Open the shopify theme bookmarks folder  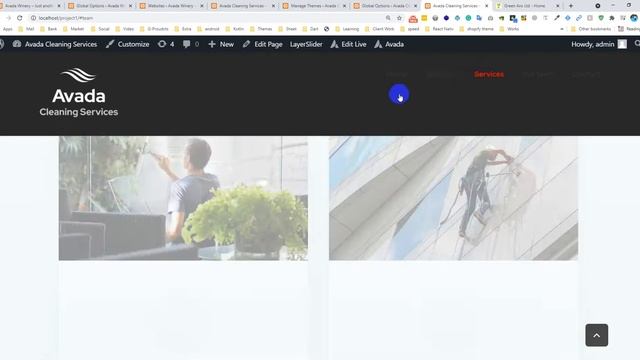click(x=476, y=29)
